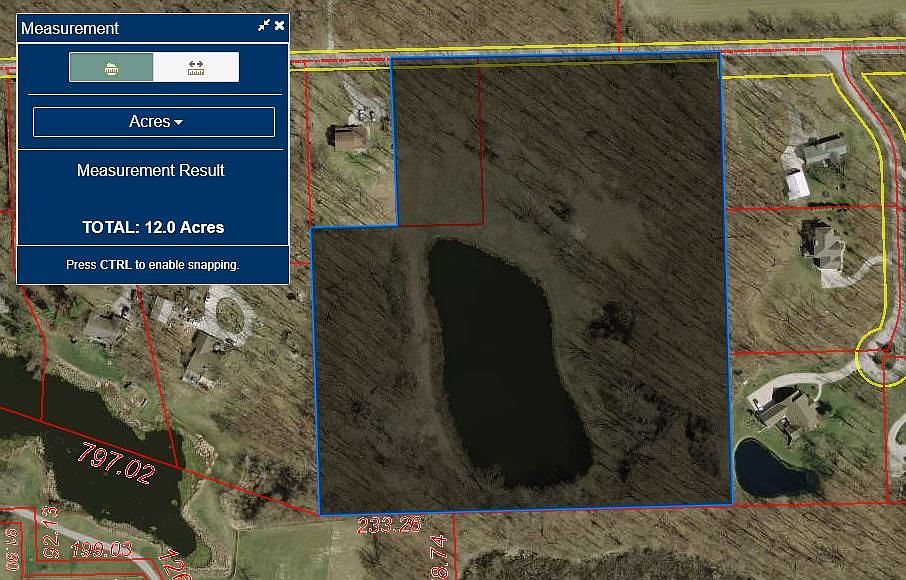
Task: Click the 233.25 dimension label
Action: pos(389,523)
